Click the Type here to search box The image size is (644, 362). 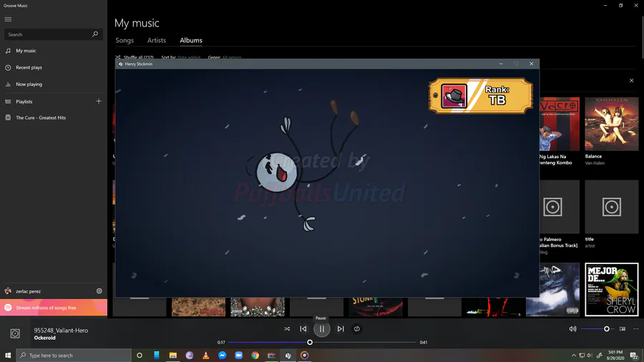[x=74, y=356]
